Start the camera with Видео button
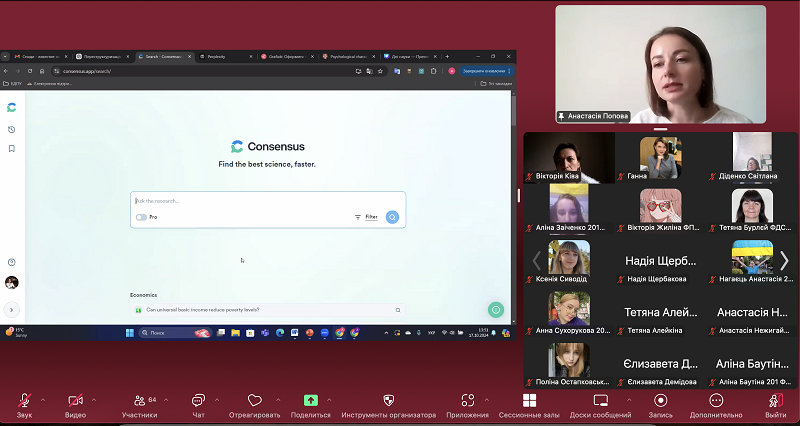 75,406
